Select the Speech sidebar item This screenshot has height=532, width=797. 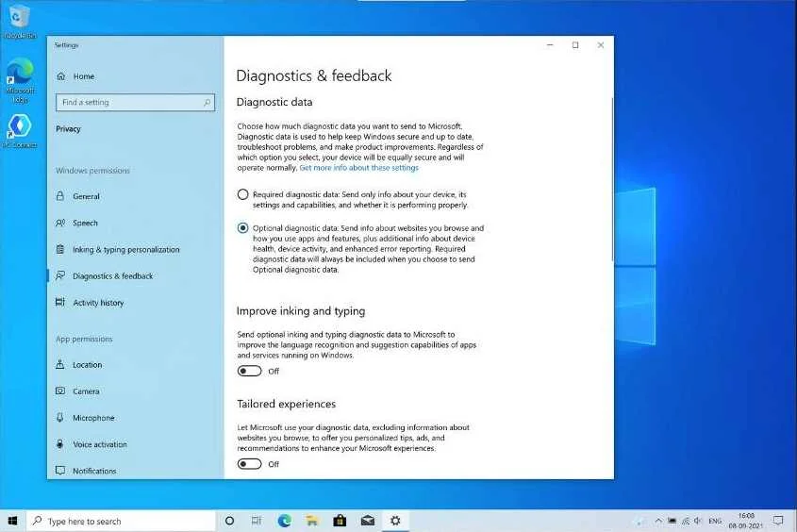coord(76,223)
